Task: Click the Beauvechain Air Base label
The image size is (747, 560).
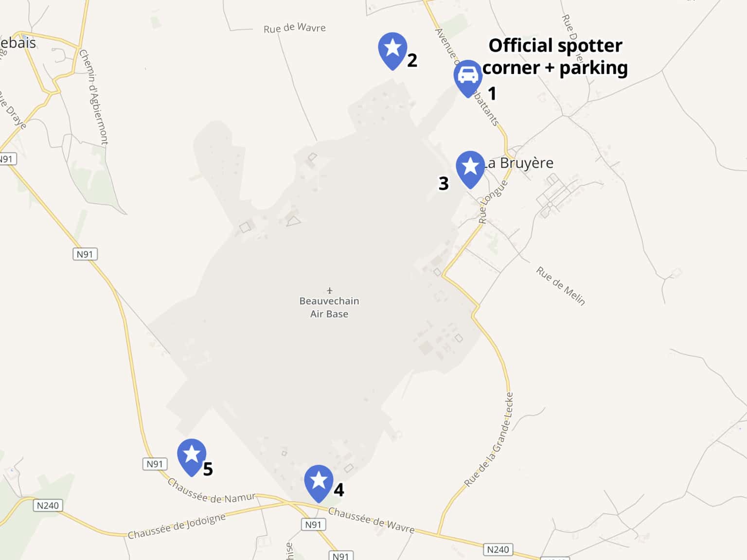Action: click(329, 307)
